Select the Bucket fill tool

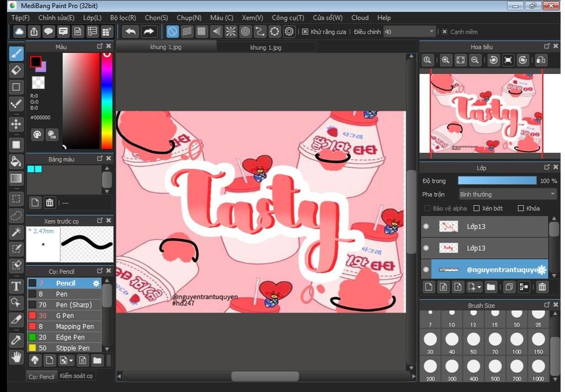point(16,161)
